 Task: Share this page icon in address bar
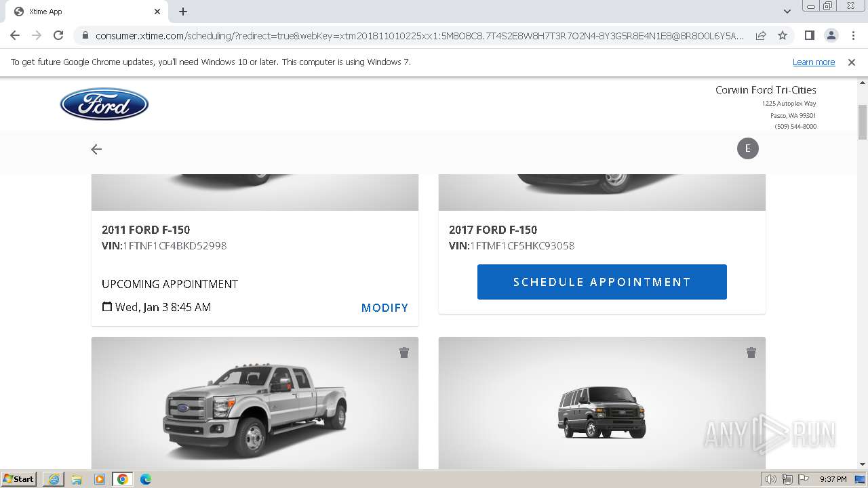click(761, 35)
